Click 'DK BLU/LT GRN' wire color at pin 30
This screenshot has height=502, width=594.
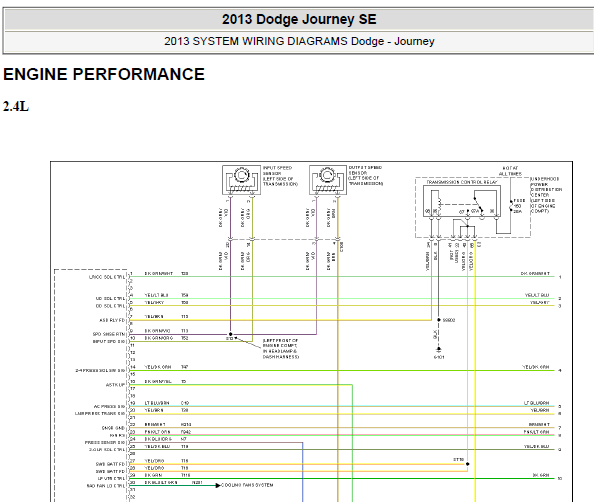click(x=161, y=483)
